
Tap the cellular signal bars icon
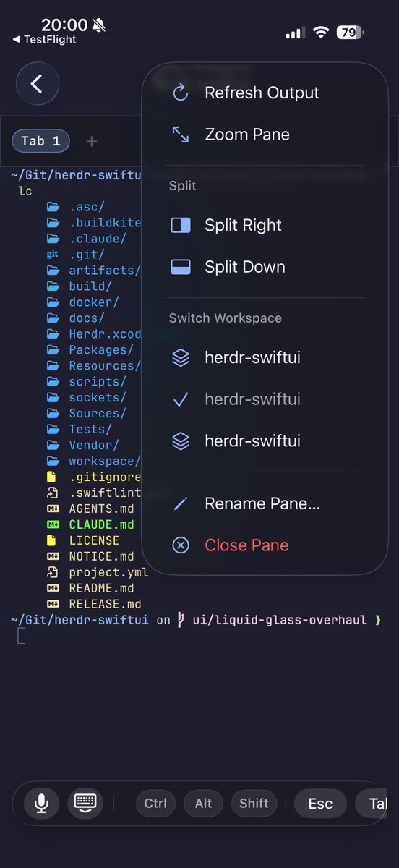[x=295, y=33]
